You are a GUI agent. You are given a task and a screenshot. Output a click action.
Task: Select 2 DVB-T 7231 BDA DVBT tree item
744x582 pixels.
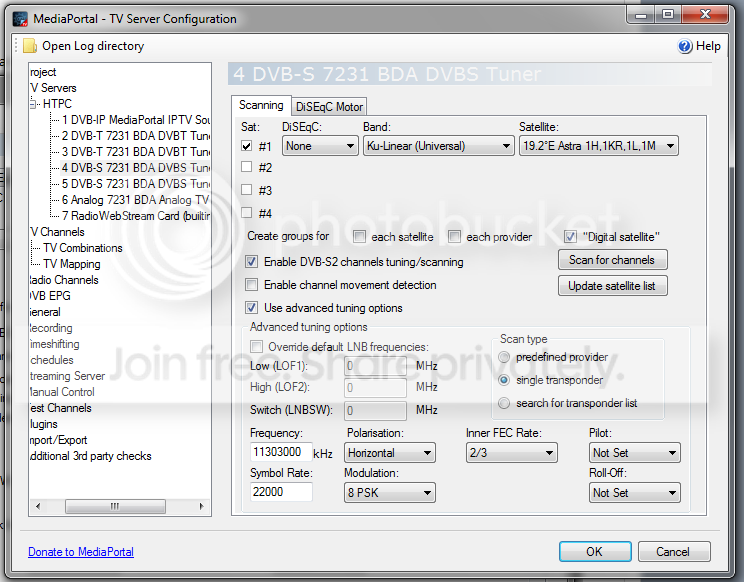pyautogui.click(x=136, y=136)
